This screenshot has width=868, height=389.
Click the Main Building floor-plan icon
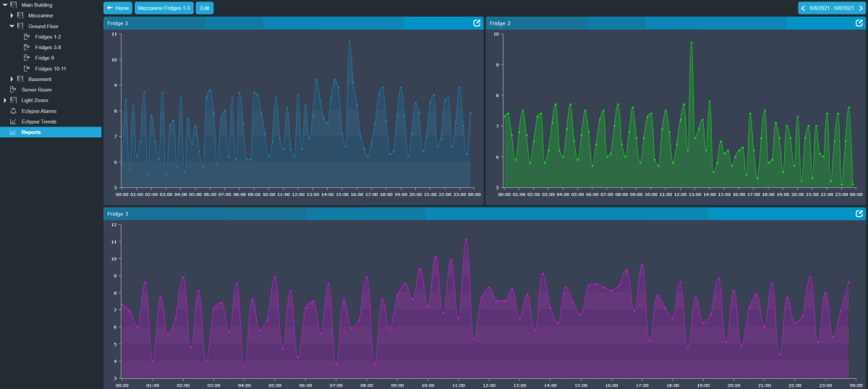pyautogui.click(x=13, y=5)
